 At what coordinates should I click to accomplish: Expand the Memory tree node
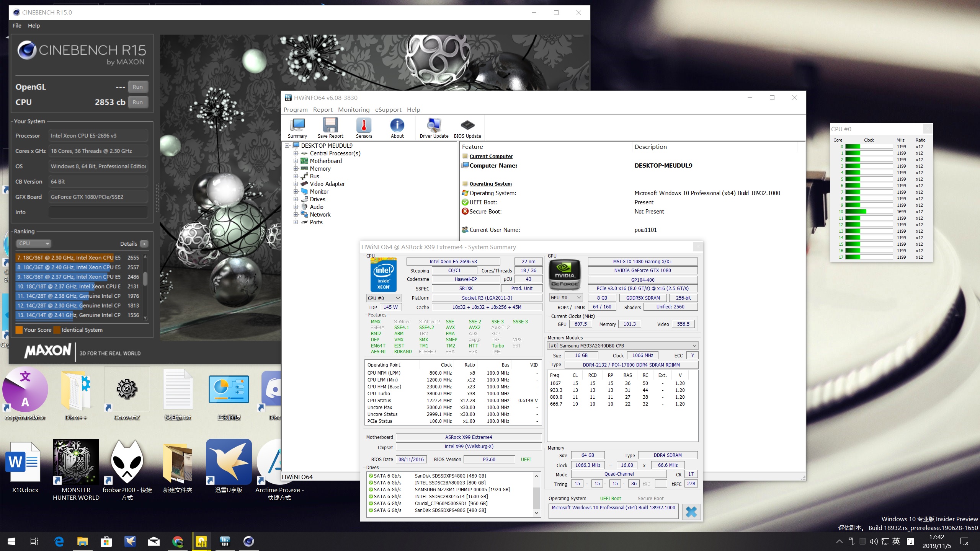pos(296,169)
